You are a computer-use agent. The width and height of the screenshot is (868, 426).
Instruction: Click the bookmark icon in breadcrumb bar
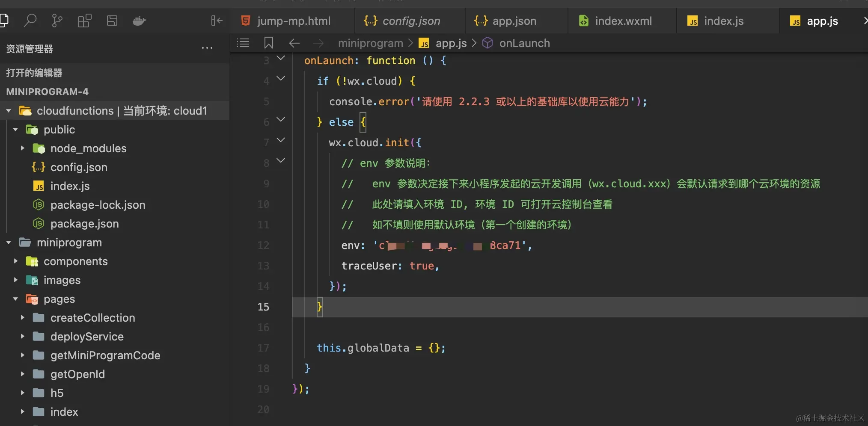pyautogui.click(x=268, y=43)
